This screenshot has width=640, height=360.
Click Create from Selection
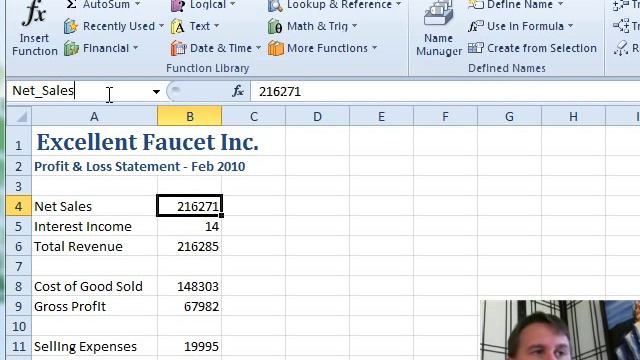532,48
